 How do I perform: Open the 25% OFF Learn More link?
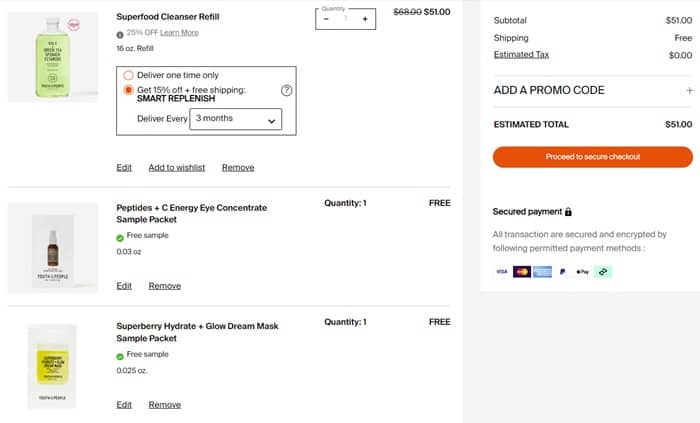click(179, 33)
